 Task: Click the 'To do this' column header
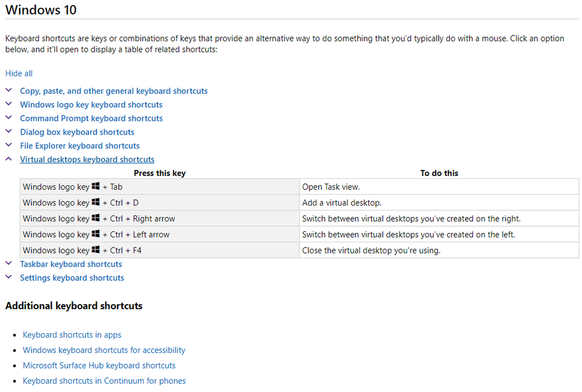439,173
